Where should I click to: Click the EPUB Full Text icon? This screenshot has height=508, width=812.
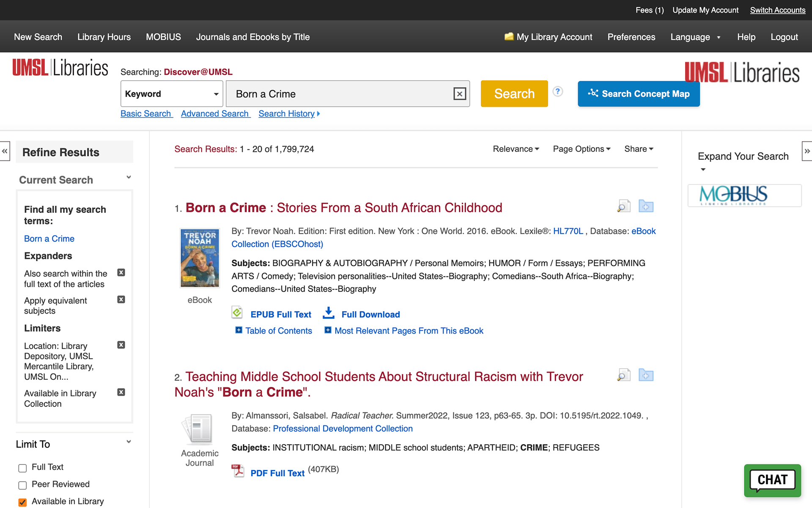coord(237,312)
